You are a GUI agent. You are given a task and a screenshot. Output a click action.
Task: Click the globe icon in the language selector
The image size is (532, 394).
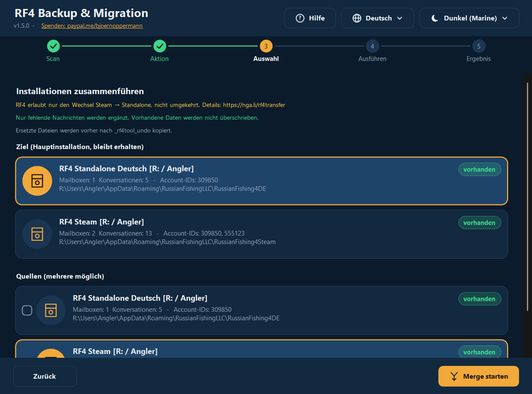(x=357, y=18)
